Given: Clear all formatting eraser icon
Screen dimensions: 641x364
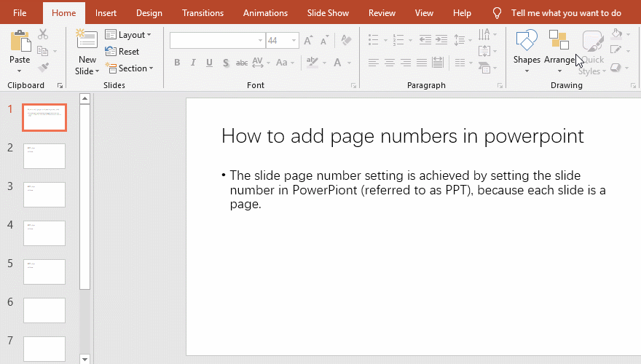Looking at the screenshot, I should [x=346, y=40].
